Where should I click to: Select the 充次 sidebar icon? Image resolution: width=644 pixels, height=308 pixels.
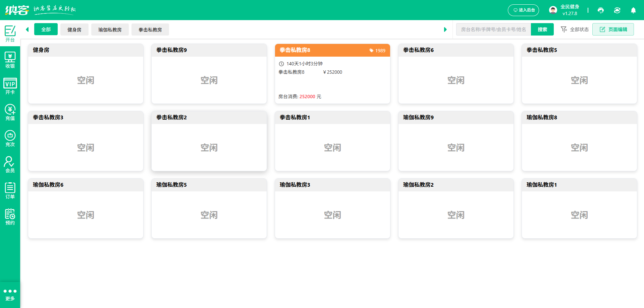point(10,138)
